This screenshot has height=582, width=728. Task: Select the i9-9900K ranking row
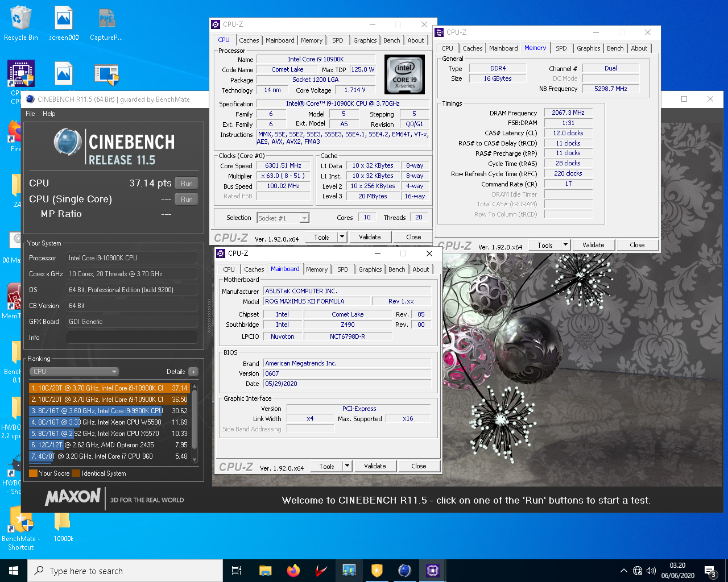[109, 411]
